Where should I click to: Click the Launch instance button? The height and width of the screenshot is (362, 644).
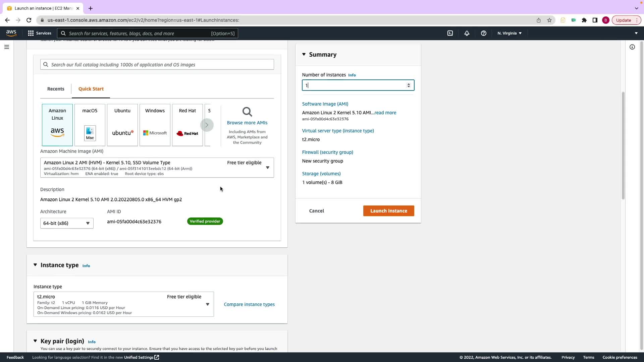point(388,211)
